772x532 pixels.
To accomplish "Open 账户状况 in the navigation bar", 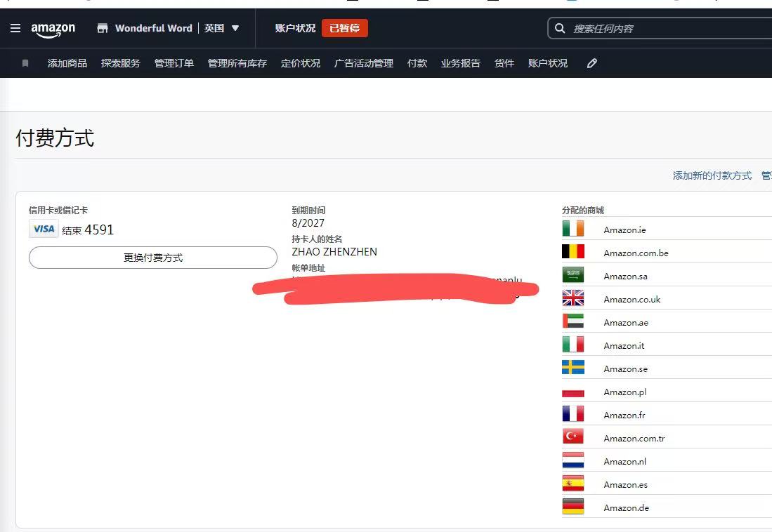I will 547,63.
